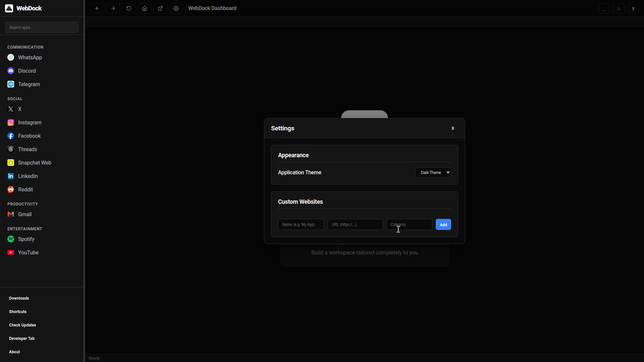Open Instagram in the sidebar
This screenshot has width=644, height=362.
42,123
